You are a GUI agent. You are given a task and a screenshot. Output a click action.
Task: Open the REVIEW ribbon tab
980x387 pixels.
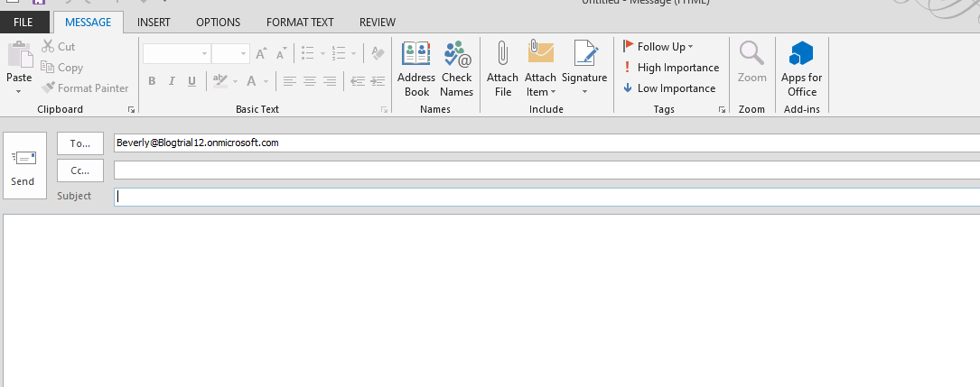point(378,22)
